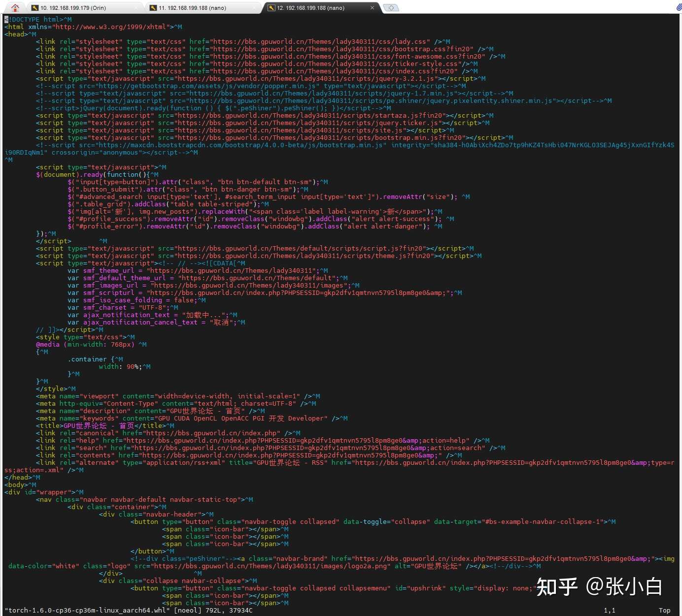This screenshot has width=682, height=616.
Task: Click the meta Content-Type charset line
Action: point(176,403)
